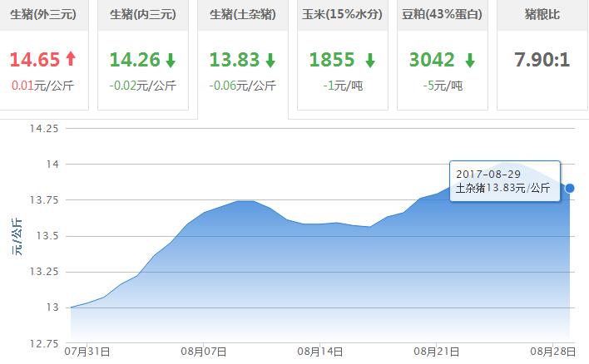The image size is (589, 364).
Task: Click the down arrow next to 3042
Action: pyautogui.click(x=469, y=60)
